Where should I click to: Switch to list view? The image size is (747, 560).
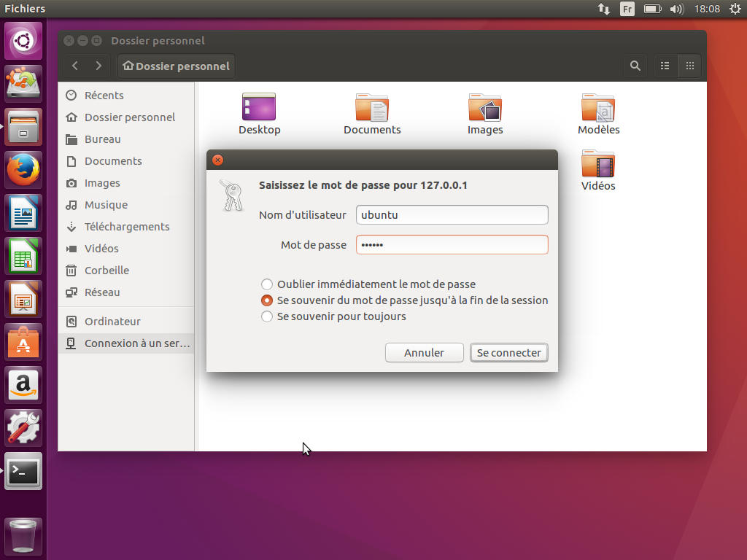(665, 66)
